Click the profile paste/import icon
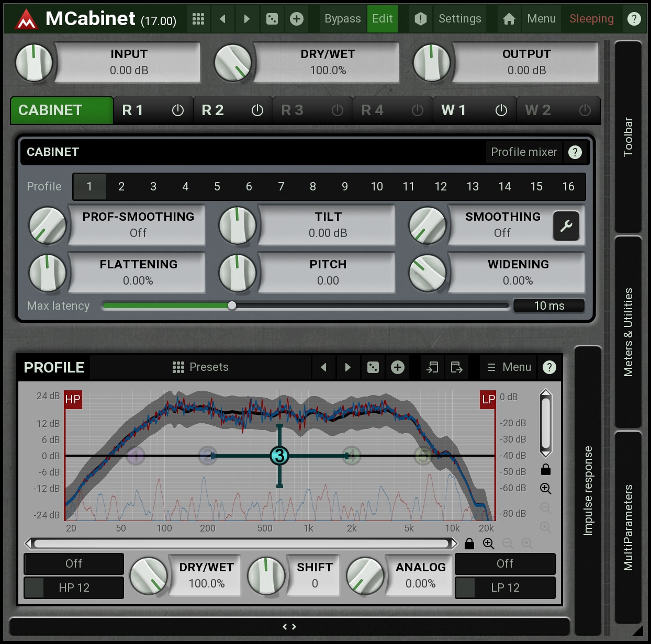Screen dimensions: 651x644 [432, 367]
